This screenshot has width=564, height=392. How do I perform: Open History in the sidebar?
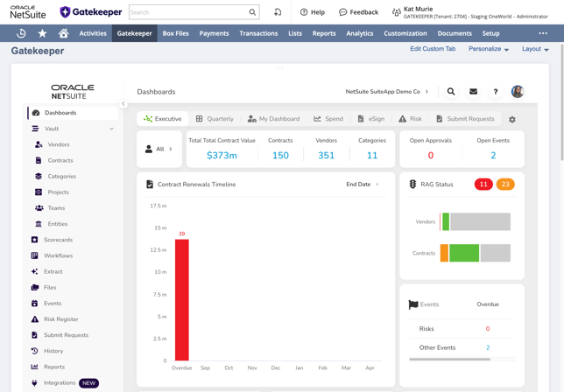pos(53,351)
